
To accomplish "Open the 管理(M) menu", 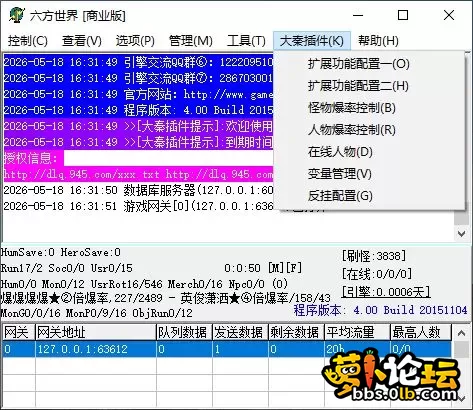I will point(191,41).
